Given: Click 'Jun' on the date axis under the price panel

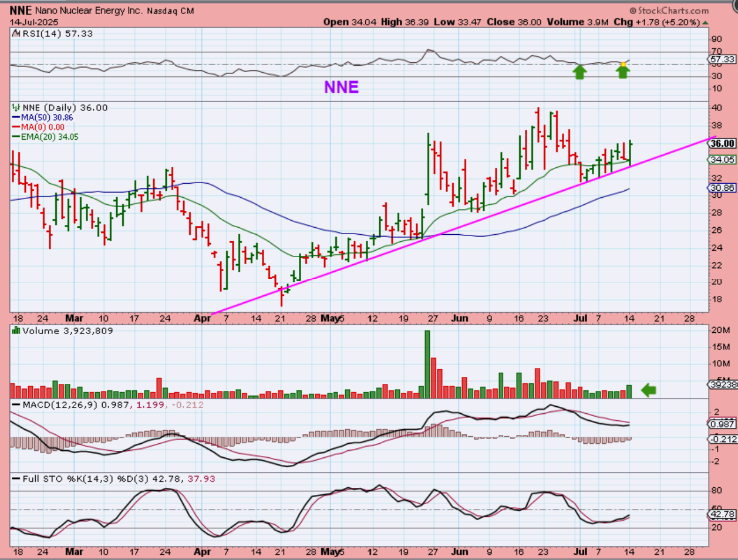Looking at the screenshot, I should tap(460, 318).
